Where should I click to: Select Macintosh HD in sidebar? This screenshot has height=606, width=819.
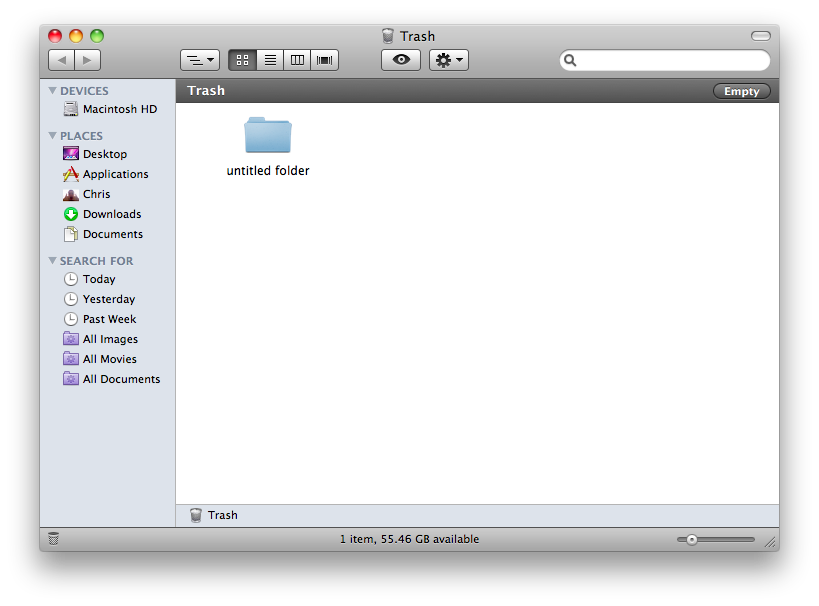pyautogui.click(x=108, y=109)
